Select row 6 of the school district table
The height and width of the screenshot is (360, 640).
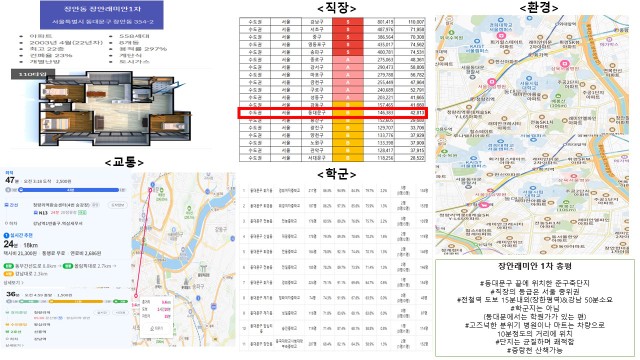[x=336, y=267]
